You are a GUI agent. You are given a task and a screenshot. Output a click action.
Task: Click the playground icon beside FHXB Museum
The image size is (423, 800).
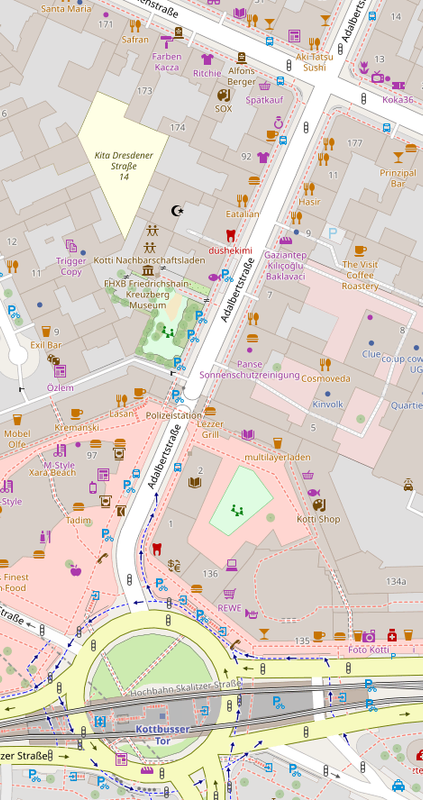point(168,332)
